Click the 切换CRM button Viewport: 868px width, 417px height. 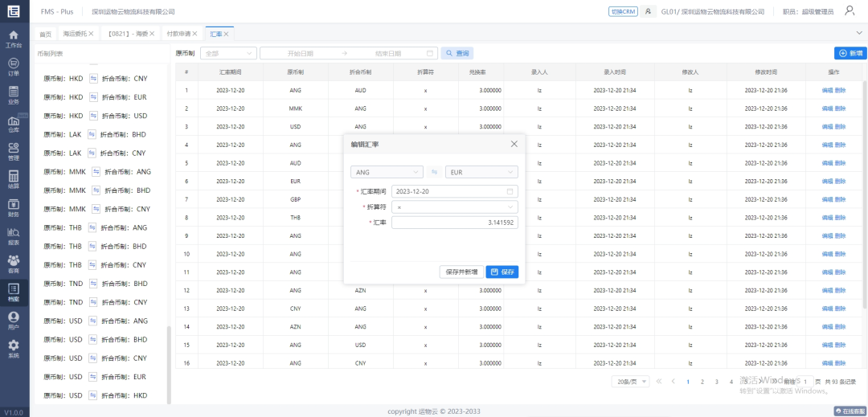(x=624, y=11)
